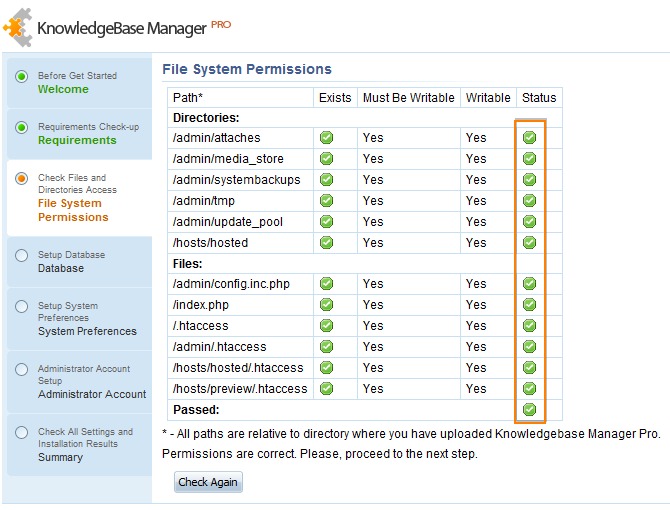The width and height of the screenshot is (670, 510).
Task: Select the Database step radio indicator
Action: [21, 255]
